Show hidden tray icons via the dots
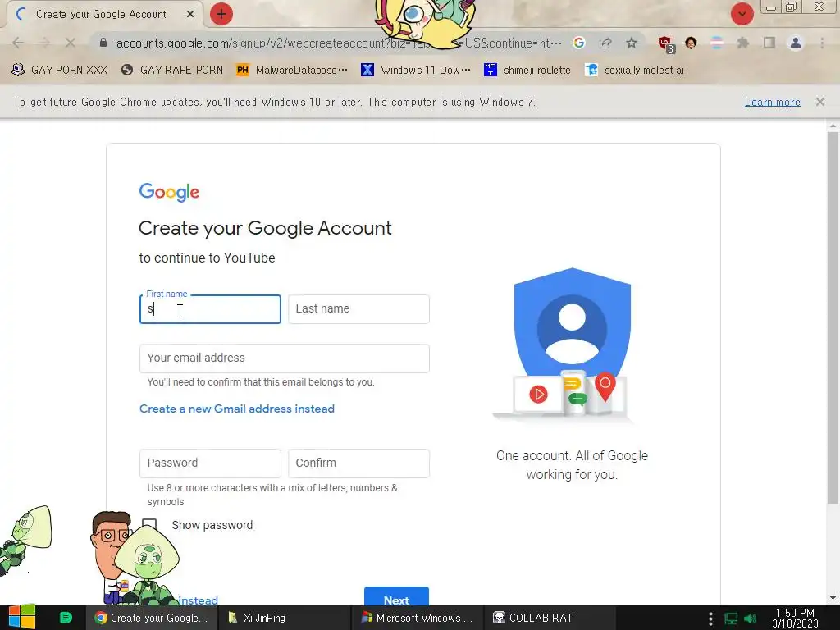 pos(710,619)
